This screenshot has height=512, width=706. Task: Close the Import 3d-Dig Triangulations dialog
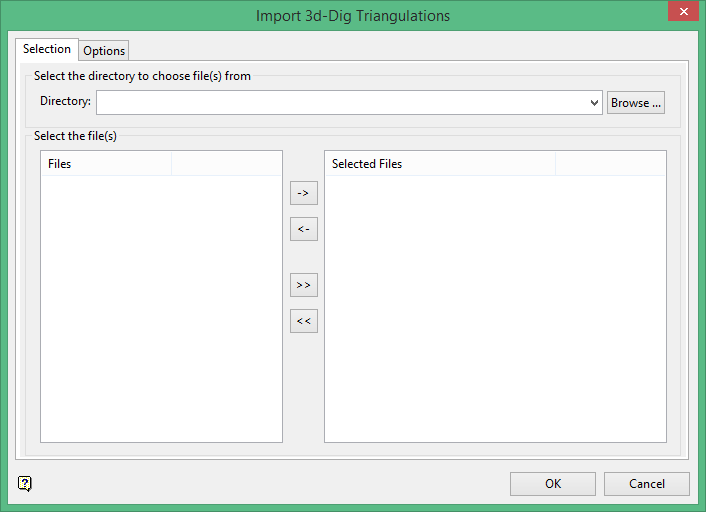point(682,12)
